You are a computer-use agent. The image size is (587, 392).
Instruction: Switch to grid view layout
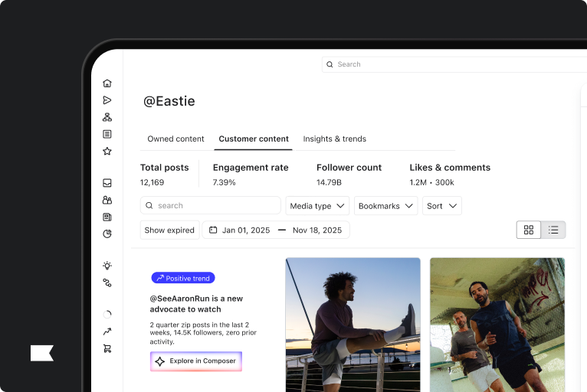529,230
